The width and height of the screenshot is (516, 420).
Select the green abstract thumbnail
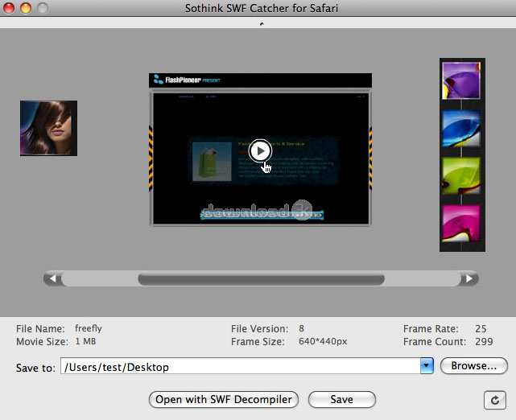click(461, 175)
